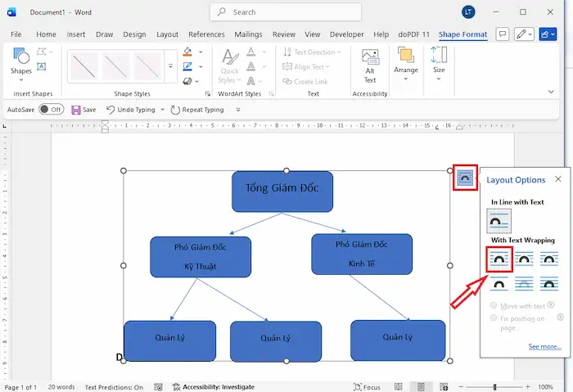Image resolution: width=573 pixels, height=392 pixels.
Task: Expand the Size dropdown
Action: [439, 62]
